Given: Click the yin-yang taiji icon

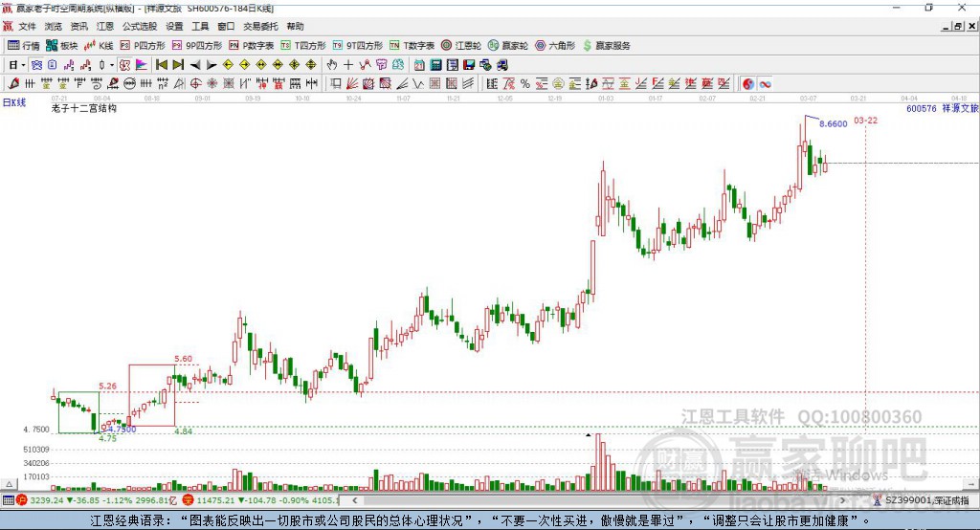Looking at the screenshot, I should point(748,84).
